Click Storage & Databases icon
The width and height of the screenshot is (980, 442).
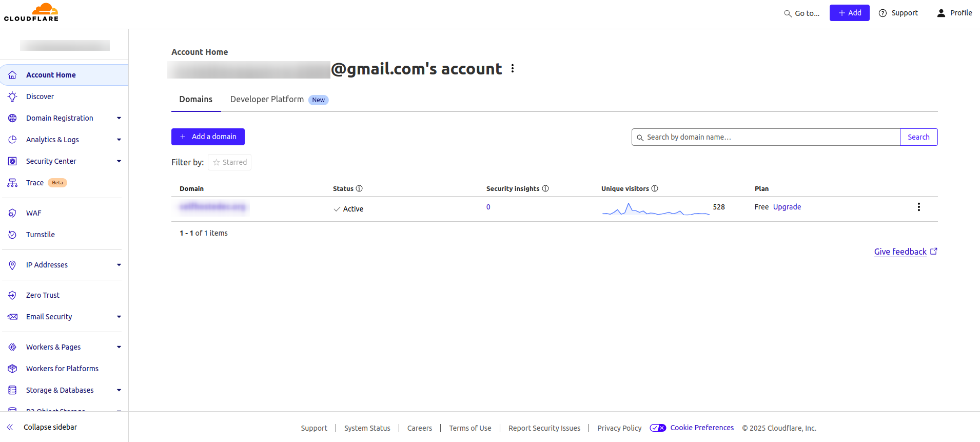12,390
